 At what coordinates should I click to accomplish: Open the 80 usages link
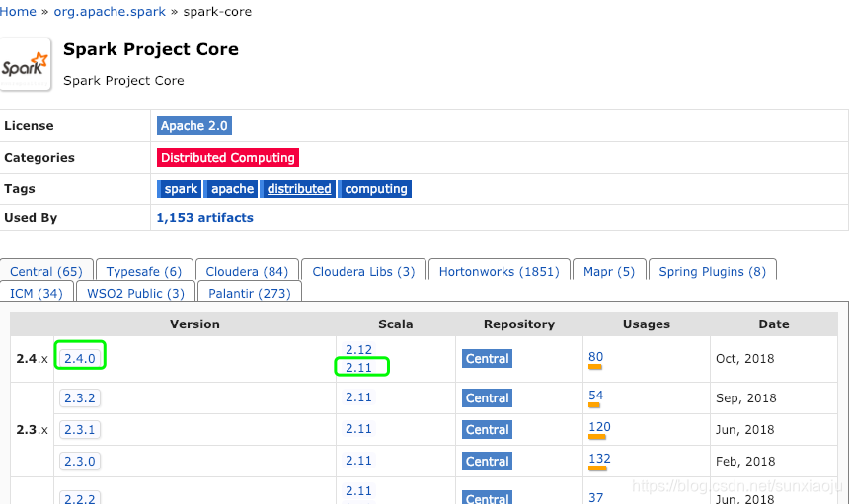tap(596, 357)
